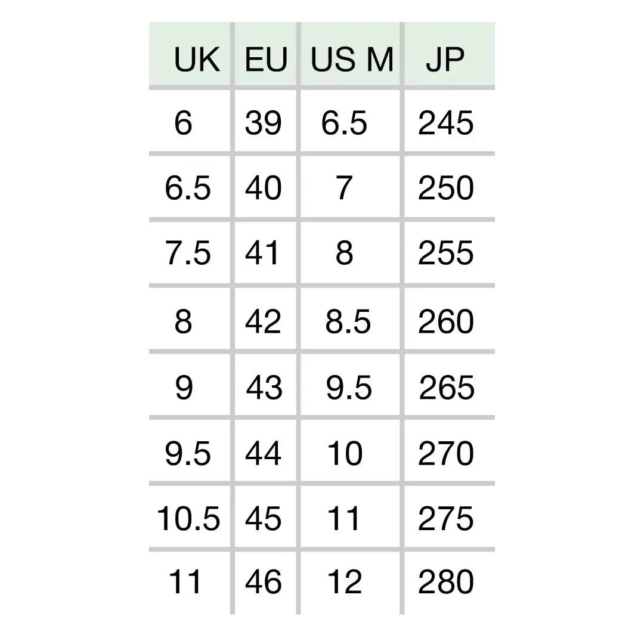
Task: Click the EU column header
Action: point(265,60)
